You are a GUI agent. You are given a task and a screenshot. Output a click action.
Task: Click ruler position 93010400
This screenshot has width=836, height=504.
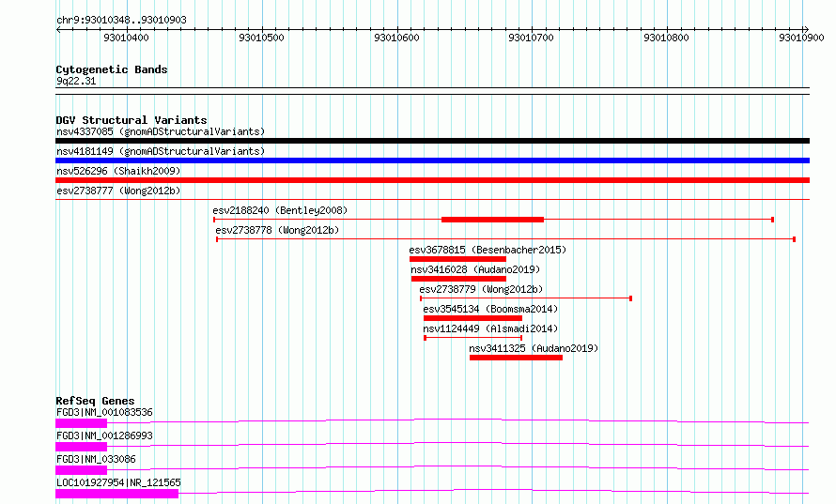click(127, 38)
